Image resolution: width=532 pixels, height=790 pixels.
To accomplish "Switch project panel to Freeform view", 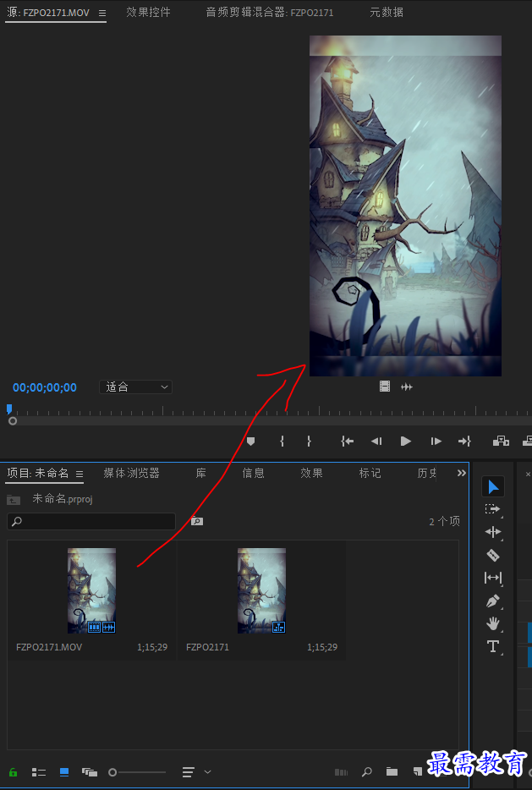I will point(90,772).
